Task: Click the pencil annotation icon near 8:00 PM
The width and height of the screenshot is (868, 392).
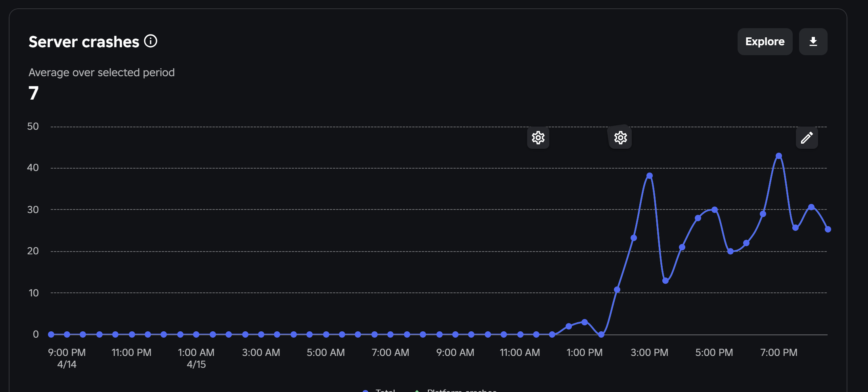Action: [x=807, y=138]
